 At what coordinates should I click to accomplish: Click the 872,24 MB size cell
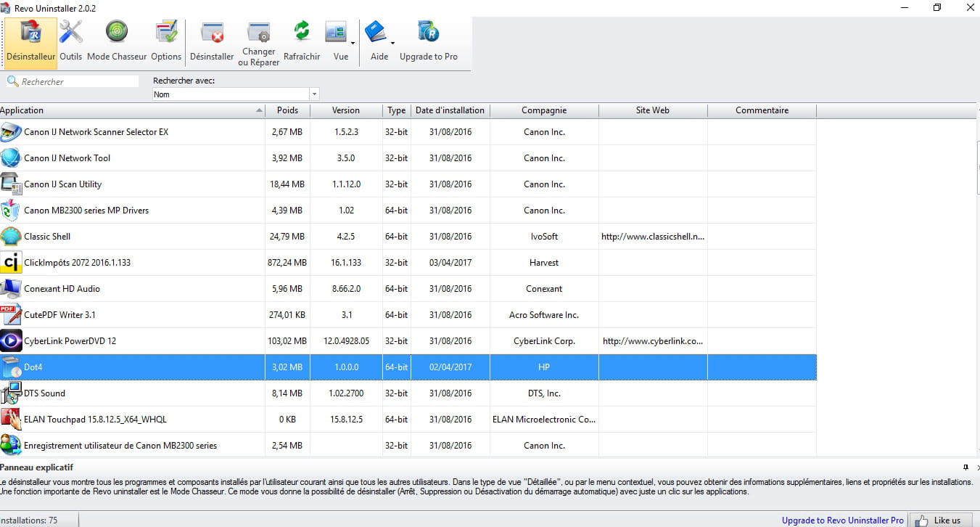[x=287, y=263]
